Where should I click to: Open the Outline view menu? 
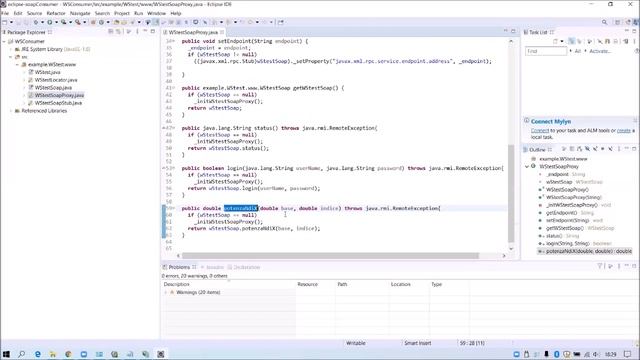619,149
